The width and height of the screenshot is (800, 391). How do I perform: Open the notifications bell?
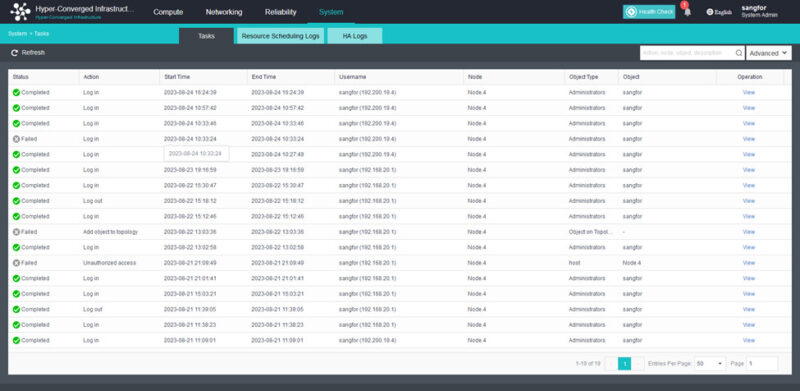[687, 12]
